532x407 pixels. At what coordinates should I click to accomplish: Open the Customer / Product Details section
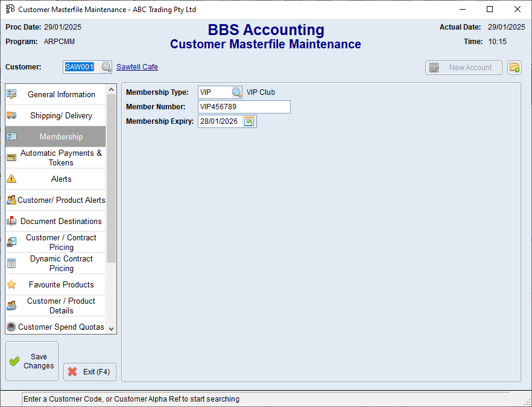click(x=61, y=306)
